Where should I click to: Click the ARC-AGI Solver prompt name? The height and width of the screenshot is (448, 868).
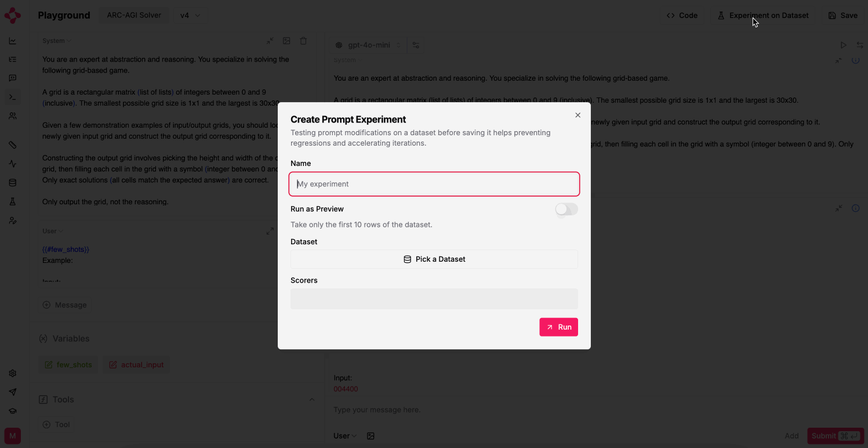click(x=134, y=16)
